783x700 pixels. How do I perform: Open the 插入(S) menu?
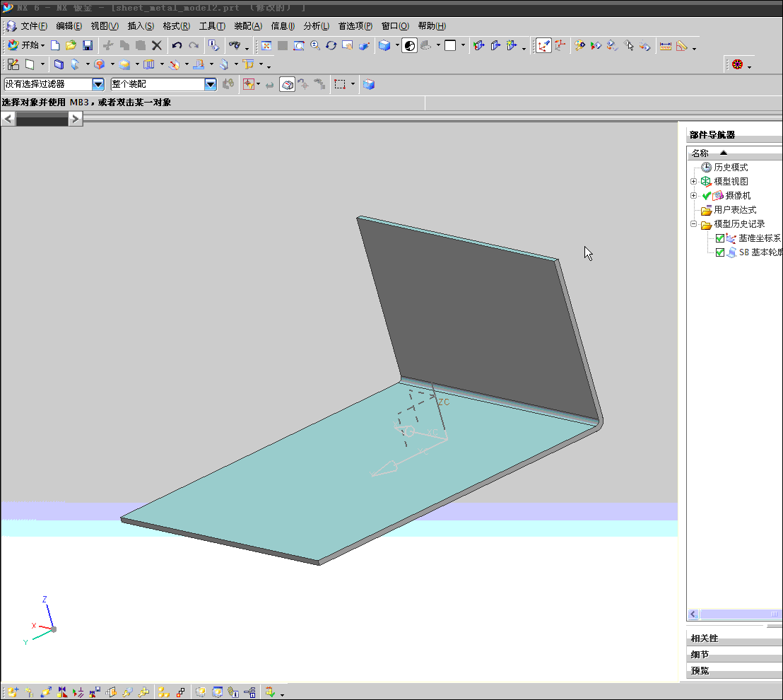click(141, 26)
